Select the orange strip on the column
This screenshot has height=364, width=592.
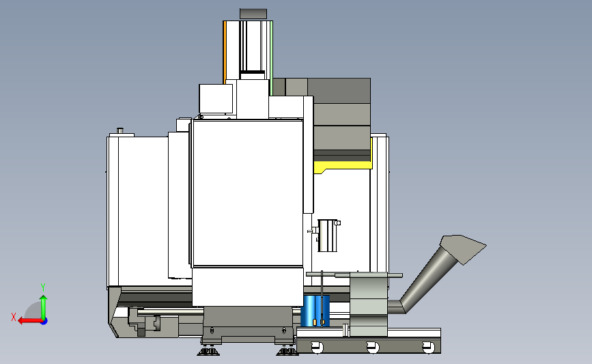tap(225, 52)
